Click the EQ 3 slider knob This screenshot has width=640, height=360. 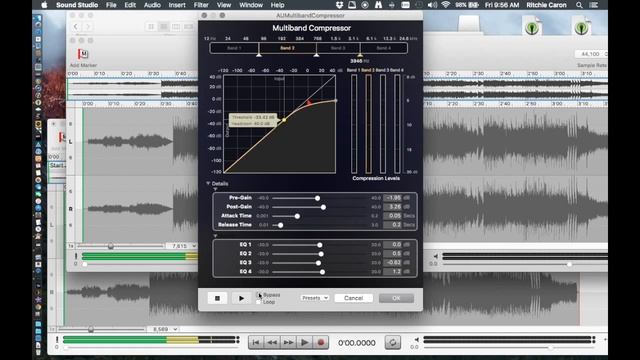pos(318,263)
